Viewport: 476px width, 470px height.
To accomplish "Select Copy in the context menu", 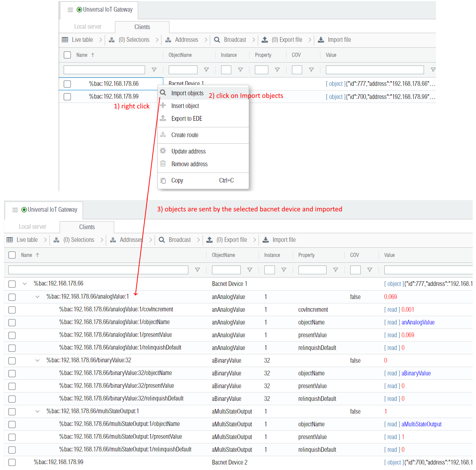I will [177, 180].
